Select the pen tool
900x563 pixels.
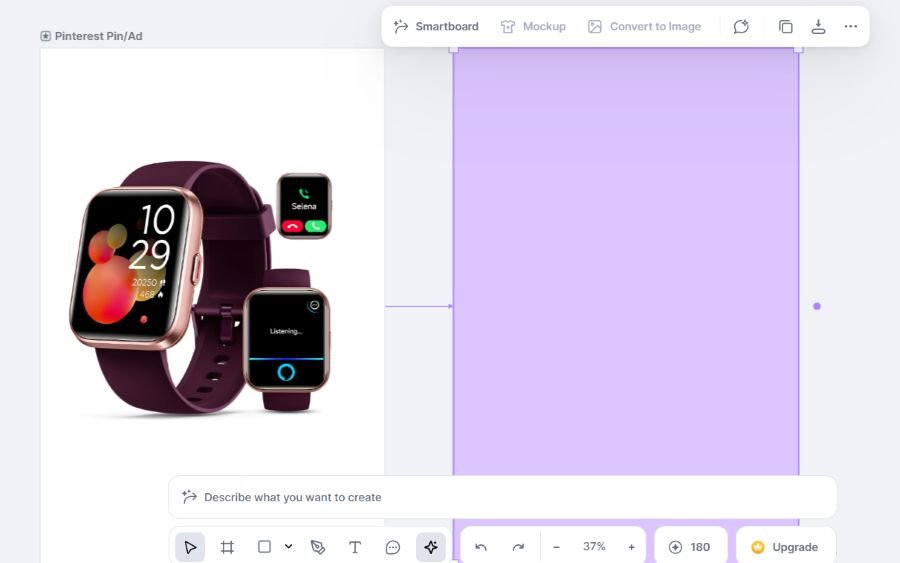coord(317,547)
